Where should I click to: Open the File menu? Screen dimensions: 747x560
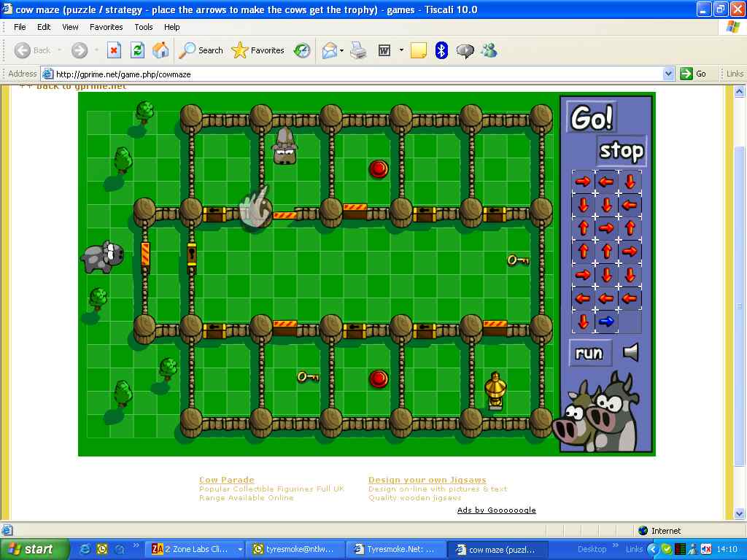coord(20,27)
